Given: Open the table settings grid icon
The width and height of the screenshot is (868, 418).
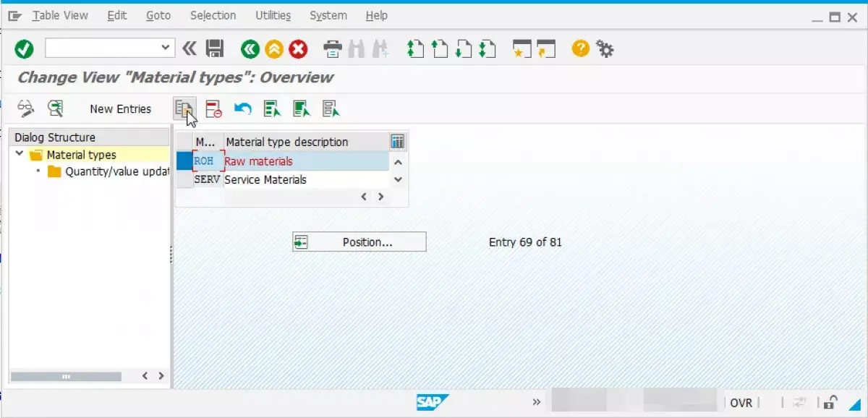Looking at the screenshot, I should click(x=397, y=141).
